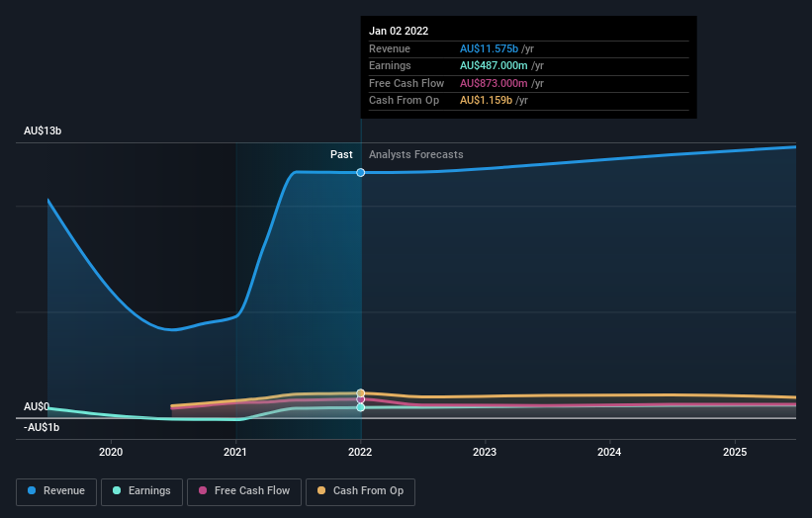812x518 pixels.
Task: Toggle the Free Cash Flow legend button
Action: click(244, 491)
